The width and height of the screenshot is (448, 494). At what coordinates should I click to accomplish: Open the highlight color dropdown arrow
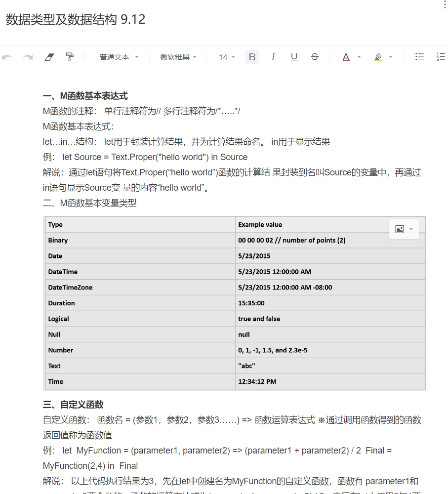tap(391, 57)
